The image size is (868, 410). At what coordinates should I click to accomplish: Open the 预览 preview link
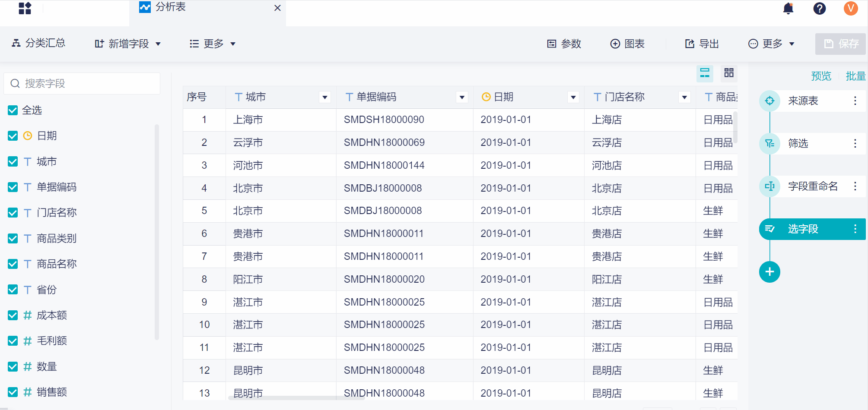pyautogui.click(x=821, y=76)
